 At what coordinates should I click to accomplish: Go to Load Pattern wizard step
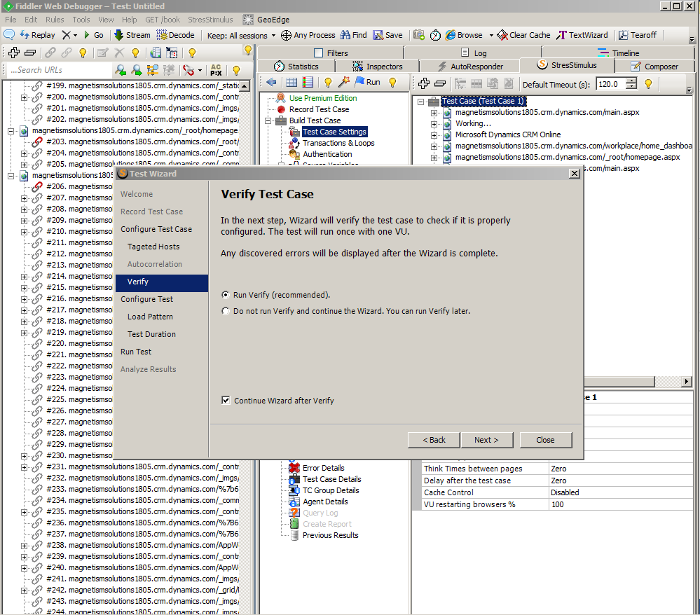(150, 317)
